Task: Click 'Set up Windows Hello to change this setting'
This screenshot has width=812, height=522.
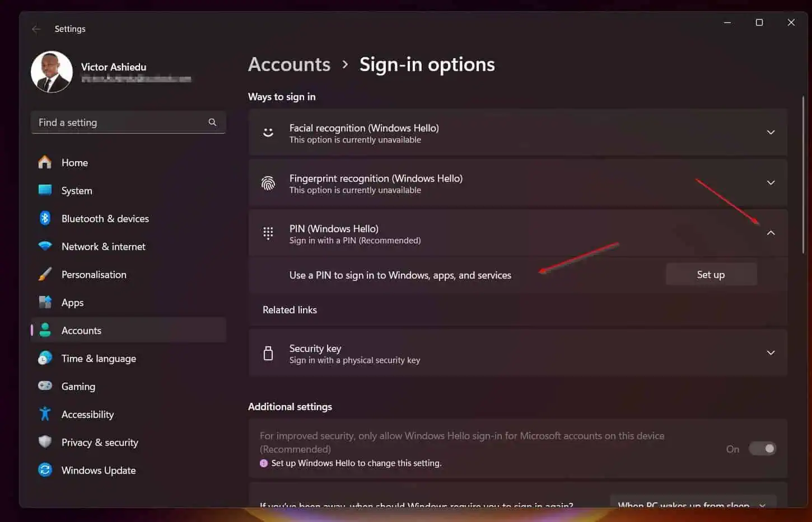Action: coord(356,463)
